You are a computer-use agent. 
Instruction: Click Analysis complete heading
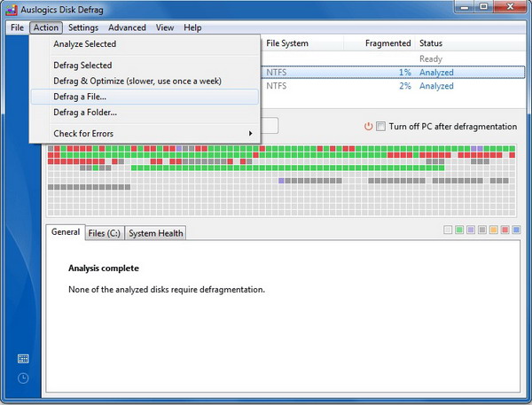(104, 269)
